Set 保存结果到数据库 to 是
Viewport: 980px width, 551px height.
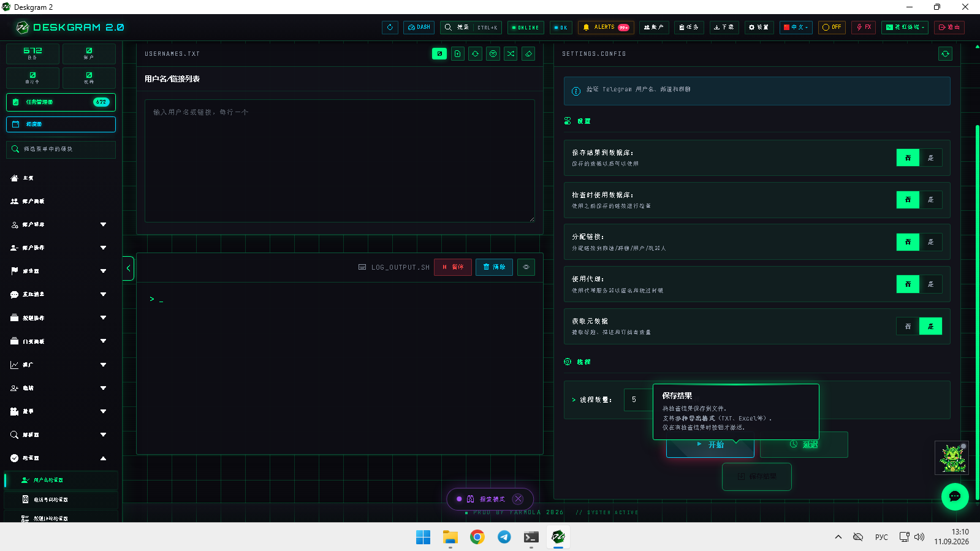click(x=930, y=158)
